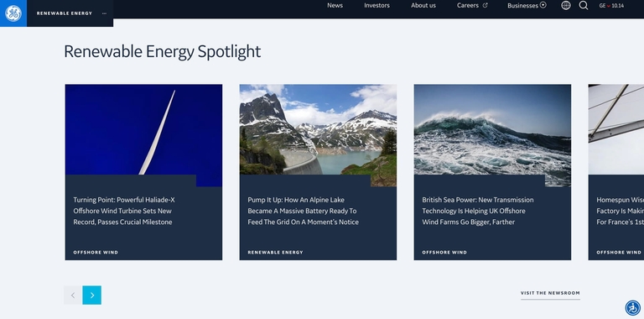Open the British Sea Power article
Image resolution: width=644 pixels, height=319 pixels.
[478, 211]
